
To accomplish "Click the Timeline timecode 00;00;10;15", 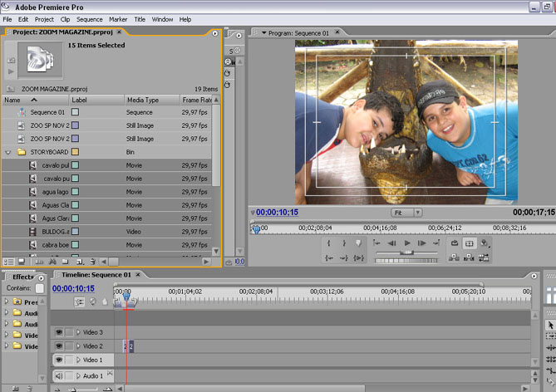I will pos(73,289).
